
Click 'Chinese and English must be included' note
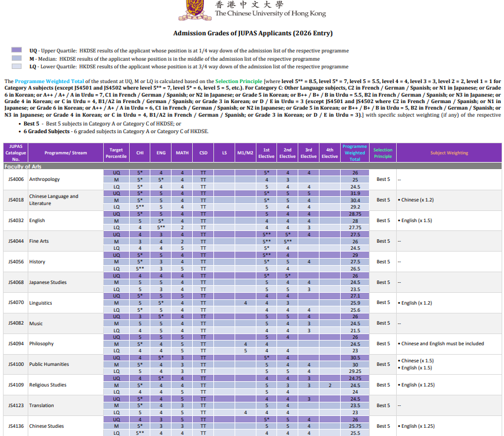coord(443,343)
